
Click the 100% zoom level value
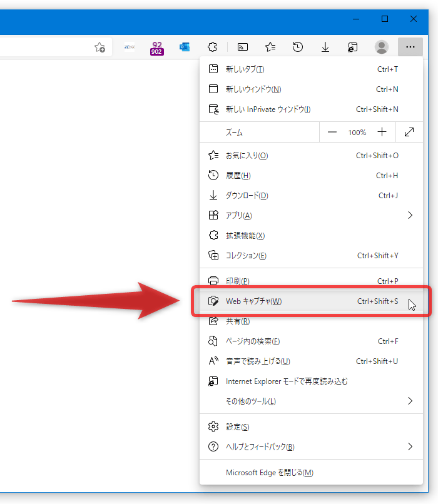tap(357, 133)
